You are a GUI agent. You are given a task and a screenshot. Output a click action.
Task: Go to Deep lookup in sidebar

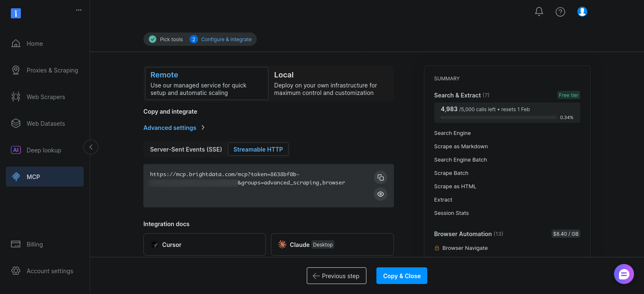click(x=44, y=150)
